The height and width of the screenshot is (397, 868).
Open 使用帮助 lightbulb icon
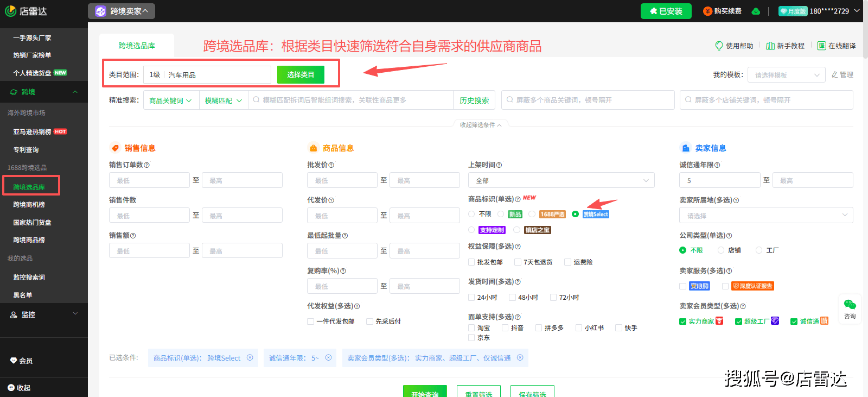point(719,46)
